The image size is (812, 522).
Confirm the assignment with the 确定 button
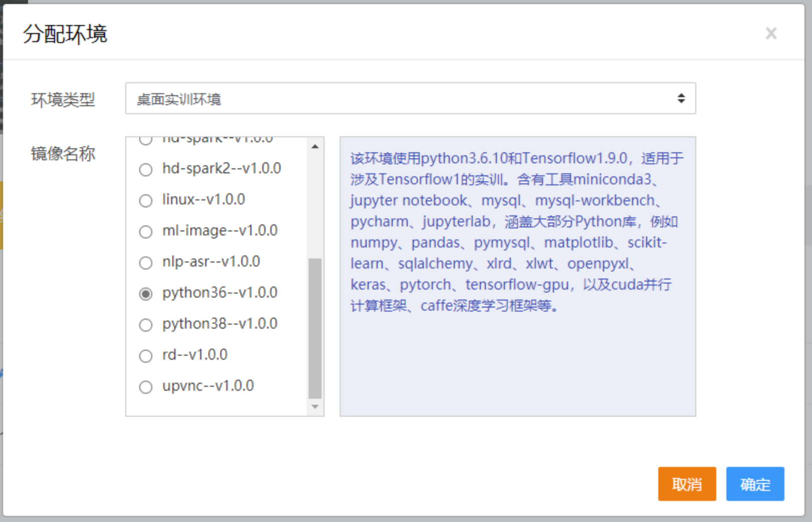click(755, 484)
